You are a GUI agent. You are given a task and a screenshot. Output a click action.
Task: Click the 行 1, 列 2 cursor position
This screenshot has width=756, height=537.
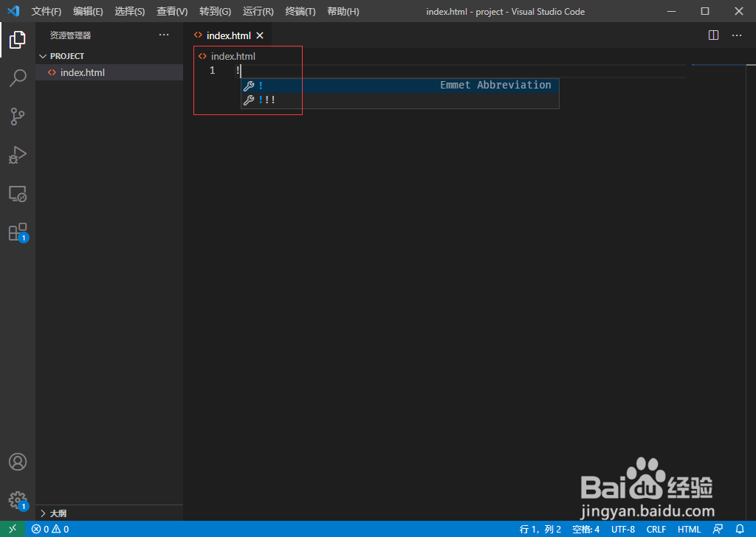[540, 530]
